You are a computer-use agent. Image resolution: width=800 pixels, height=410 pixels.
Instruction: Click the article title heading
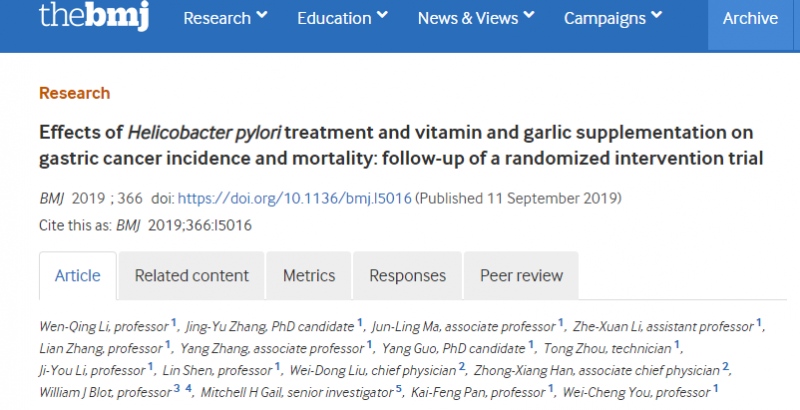(x=395, y=145)
